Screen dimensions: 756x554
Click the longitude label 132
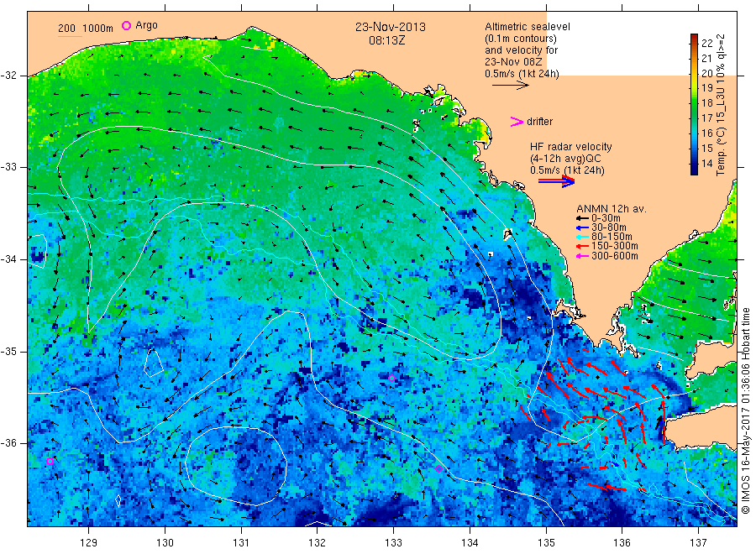(318, 542)
